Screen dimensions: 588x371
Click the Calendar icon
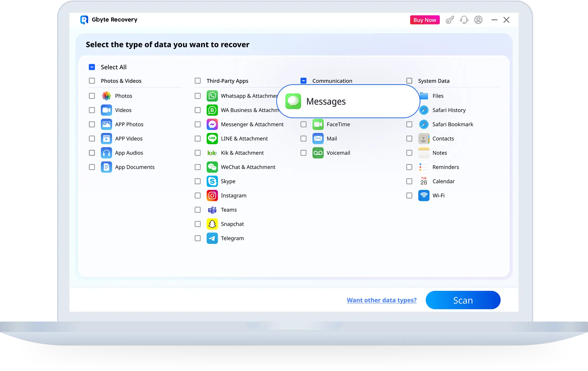pyautogui.click(x=424, y=181)
